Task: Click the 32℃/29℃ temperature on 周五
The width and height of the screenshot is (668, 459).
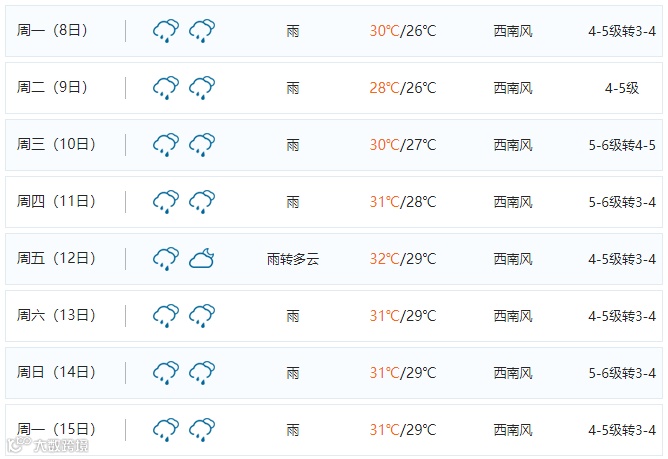Action: 403,259
